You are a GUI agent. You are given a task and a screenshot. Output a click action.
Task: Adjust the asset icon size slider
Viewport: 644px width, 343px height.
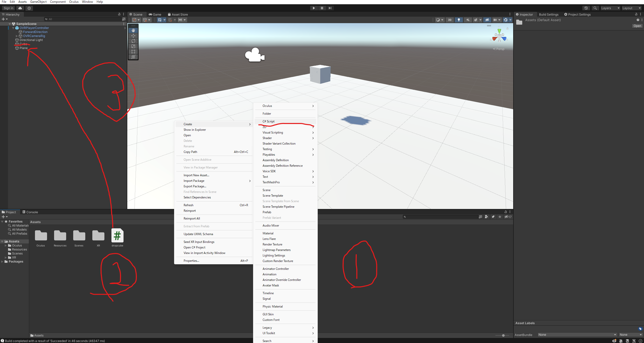pos(503,335)
